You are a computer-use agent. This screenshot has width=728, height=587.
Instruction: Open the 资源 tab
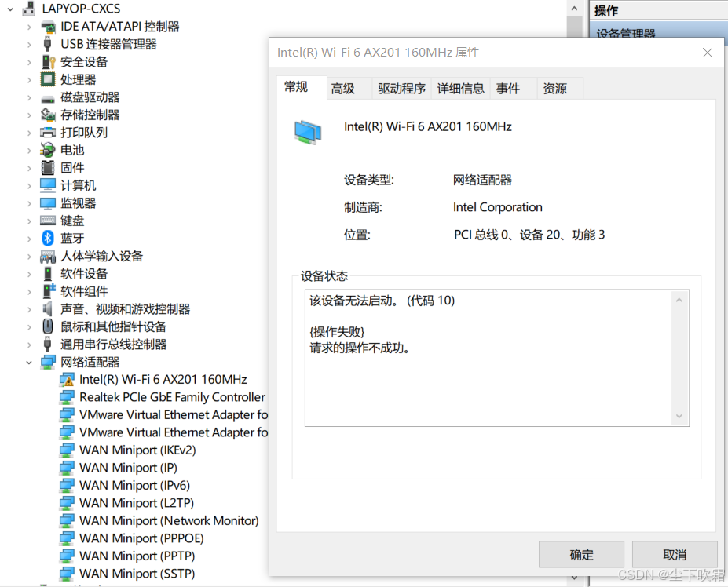tap(559, 88)
